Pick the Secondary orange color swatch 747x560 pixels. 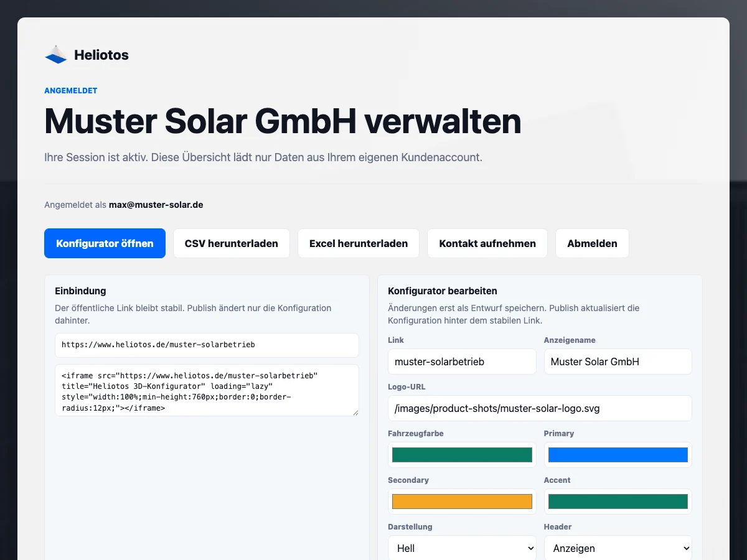(x=462, y=502)
